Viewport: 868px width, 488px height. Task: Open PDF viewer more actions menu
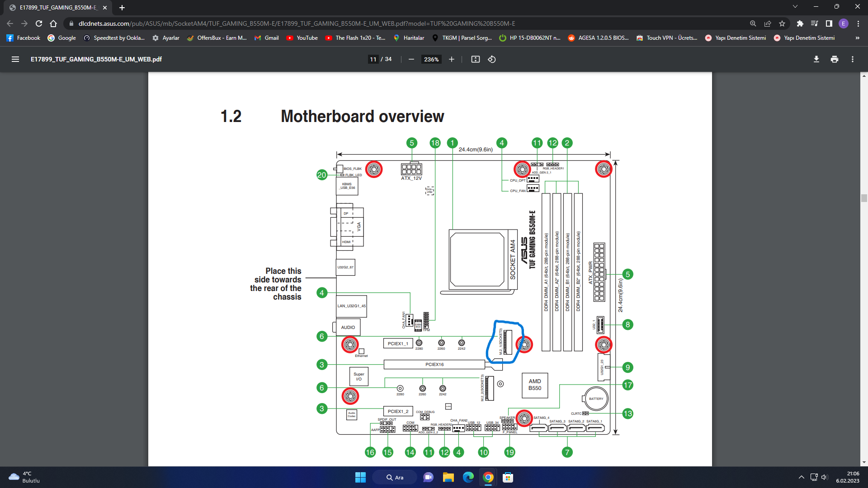pyautogui.click(x=853, y=59)
